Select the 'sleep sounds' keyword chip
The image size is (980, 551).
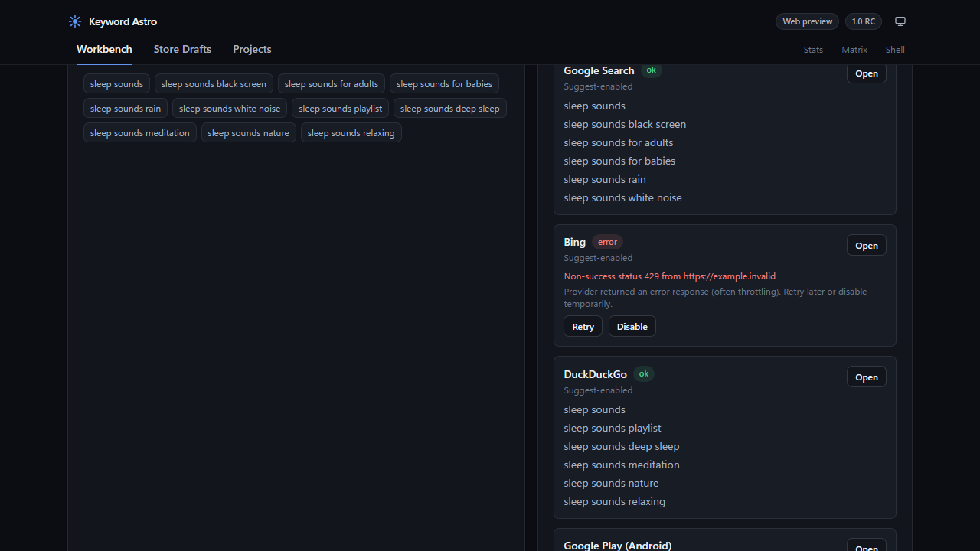click(x=116, y=84)
